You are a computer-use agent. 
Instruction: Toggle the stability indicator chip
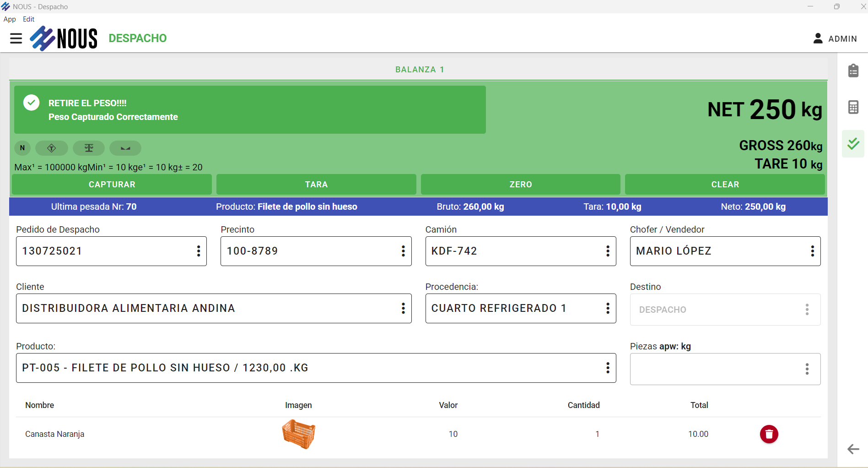(125, 148)
